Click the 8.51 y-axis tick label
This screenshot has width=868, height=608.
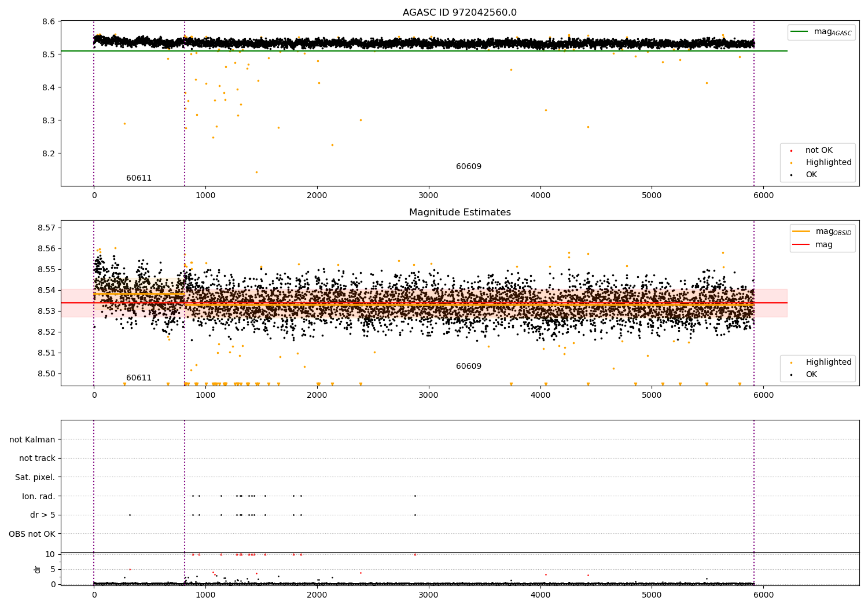tap(46, 353)
